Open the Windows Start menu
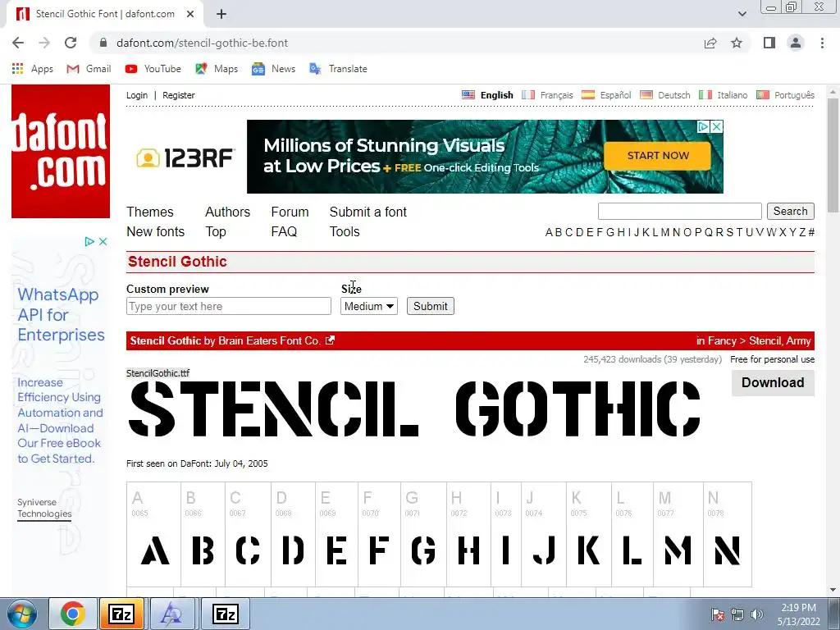Screen dimensions: 840x630 (22, 614)
